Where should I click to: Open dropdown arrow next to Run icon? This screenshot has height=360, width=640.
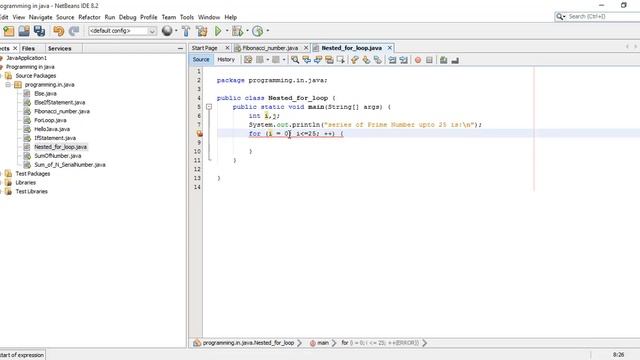(227, 31)
